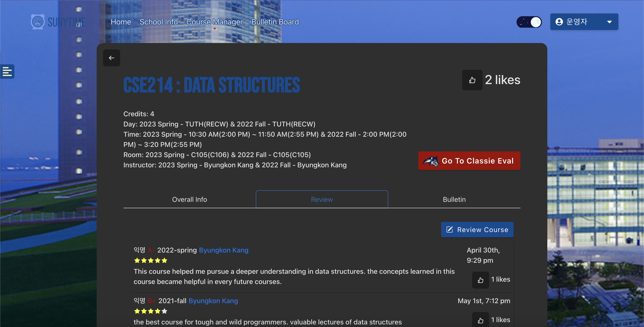Expand the user account dropdown arrow
This screenshot has height=327, width=644.
click(x=609, y=22)
